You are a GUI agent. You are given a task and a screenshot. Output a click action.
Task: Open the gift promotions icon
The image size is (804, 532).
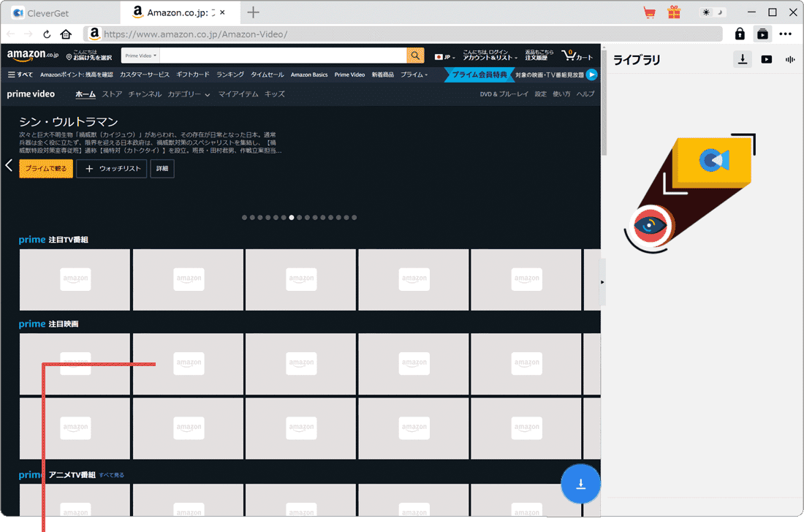point(674,12)
